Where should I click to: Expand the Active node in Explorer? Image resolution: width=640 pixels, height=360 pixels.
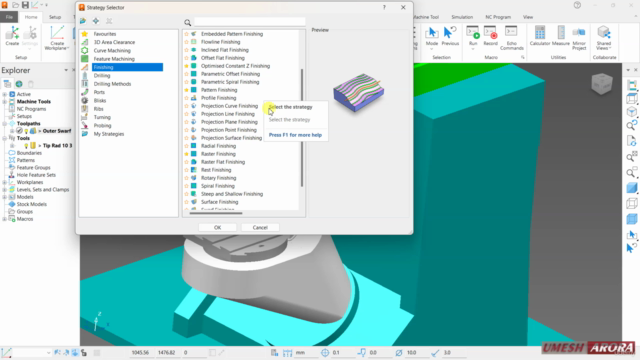[x=4, y=94]
